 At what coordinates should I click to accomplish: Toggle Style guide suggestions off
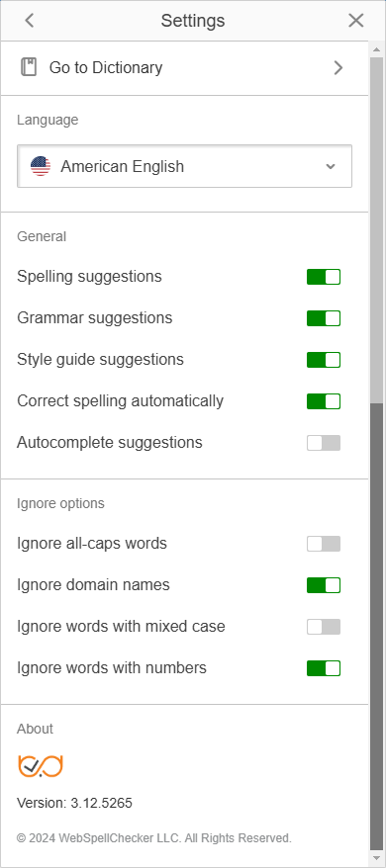click(324, 360)
